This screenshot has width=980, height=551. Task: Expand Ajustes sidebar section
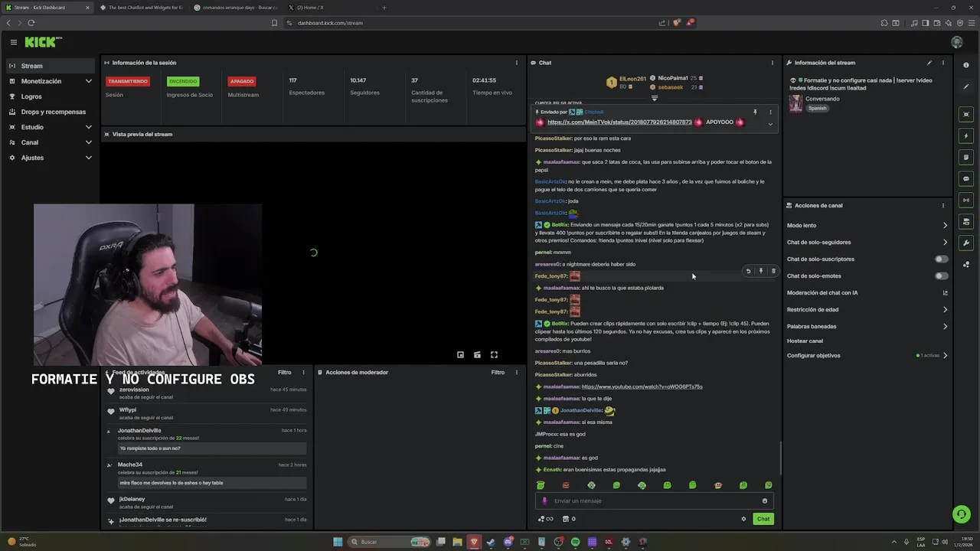[x=89, y=158]
